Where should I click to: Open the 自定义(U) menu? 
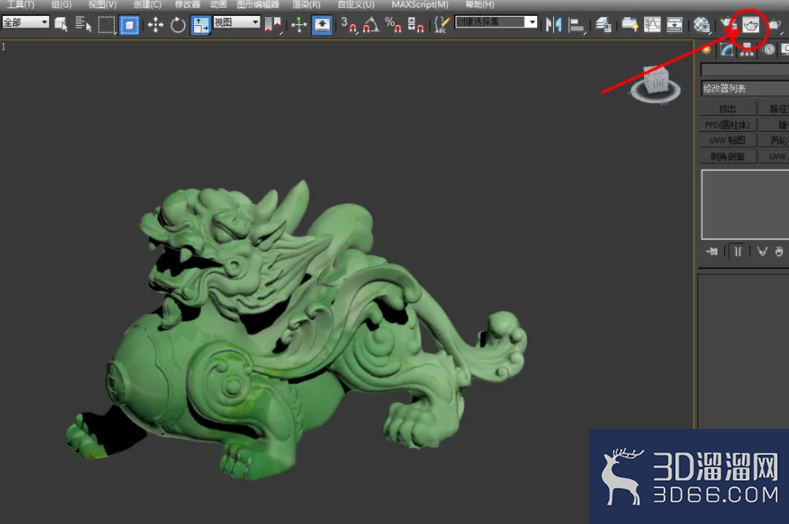tap(356, 5)
